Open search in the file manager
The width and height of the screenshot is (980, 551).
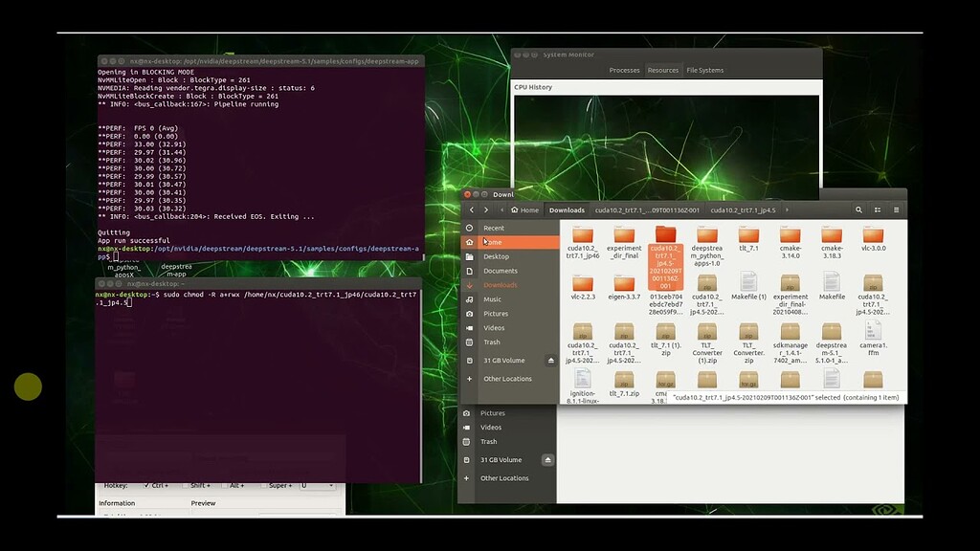click(858, 209)
